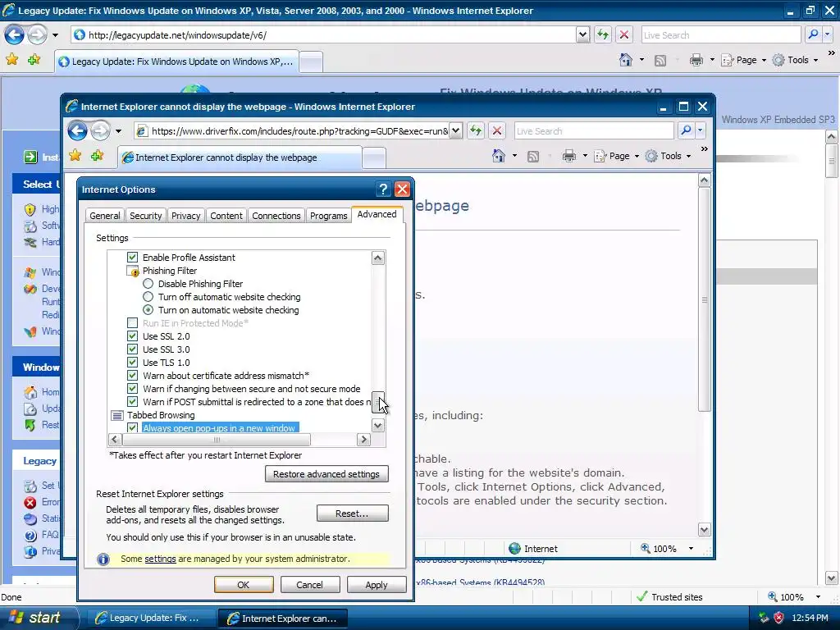The height and width of the screenshot is (630, 840).
Task: Click red security shield in system tray
Action: click(778, 618)
